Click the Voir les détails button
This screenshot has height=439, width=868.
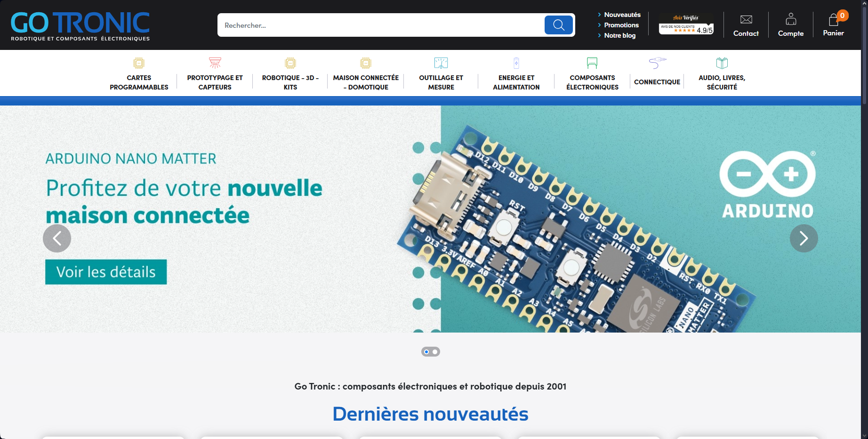coord(106,272)
